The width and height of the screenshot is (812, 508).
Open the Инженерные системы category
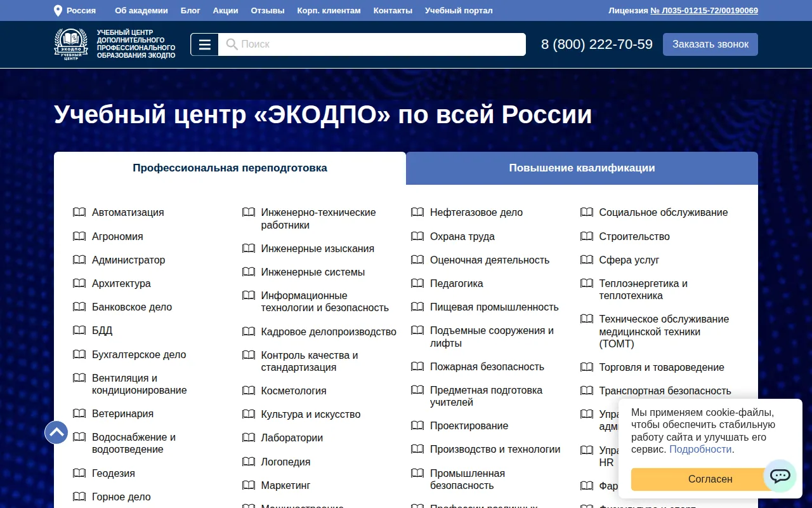coord(313,272)
